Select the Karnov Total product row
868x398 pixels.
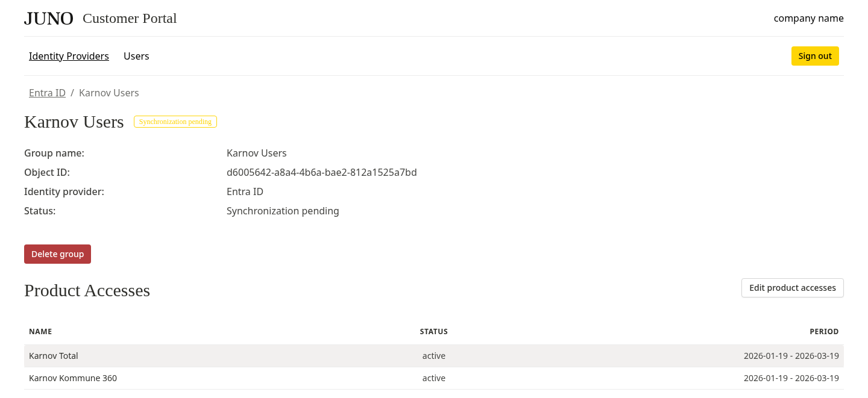[54, 356]
